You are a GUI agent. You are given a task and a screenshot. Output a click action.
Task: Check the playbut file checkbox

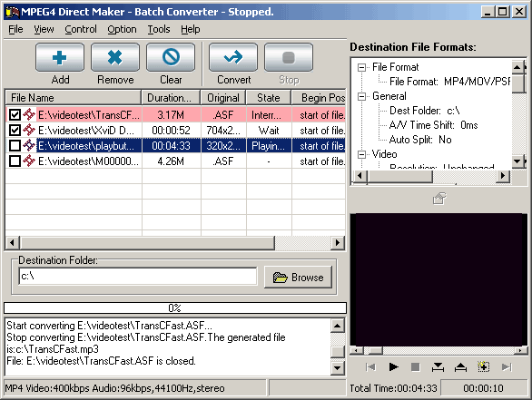click(15, 146)
